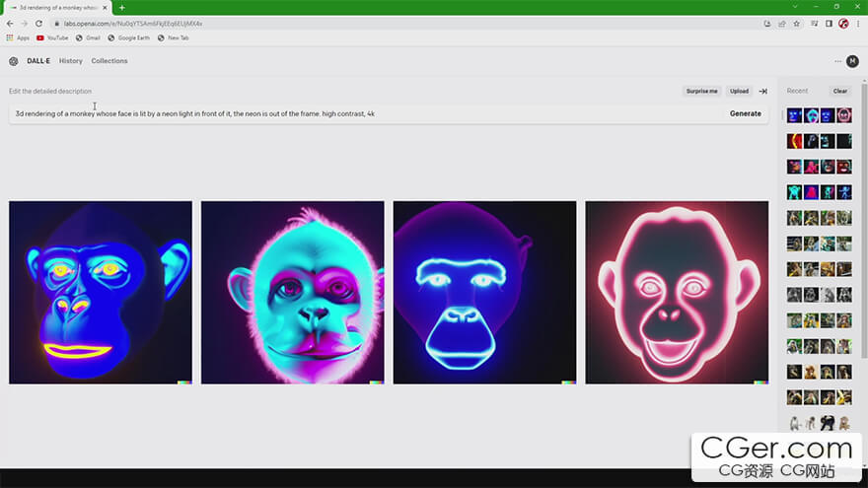
Task: Click the prompt description text field
Action: coord(365,113)
